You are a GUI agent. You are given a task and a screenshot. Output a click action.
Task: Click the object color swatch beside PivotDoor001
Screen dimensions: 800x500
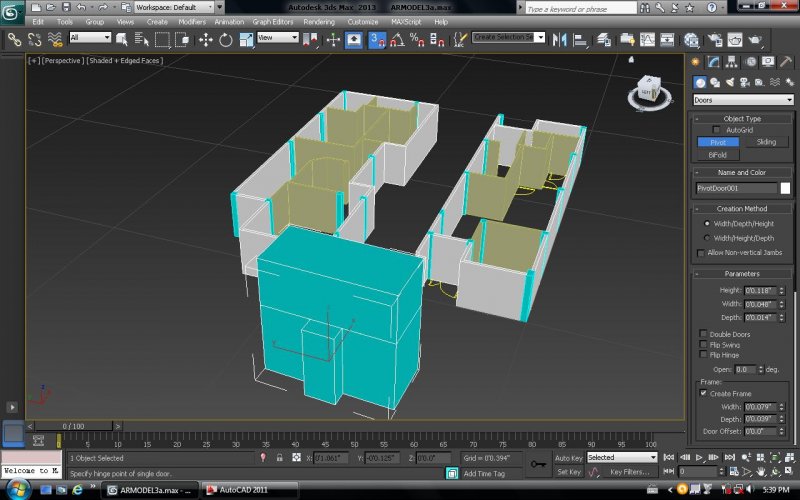786,188
